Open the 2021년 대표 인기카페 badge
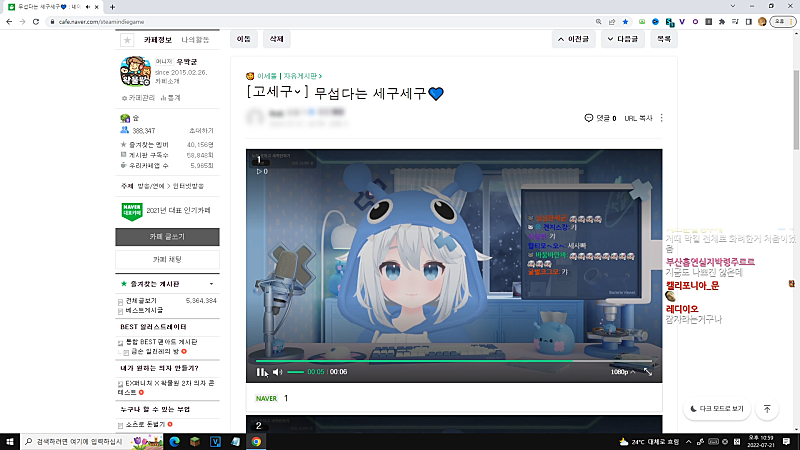This screenshot has width=800, height=450. [x=166, y=211]
